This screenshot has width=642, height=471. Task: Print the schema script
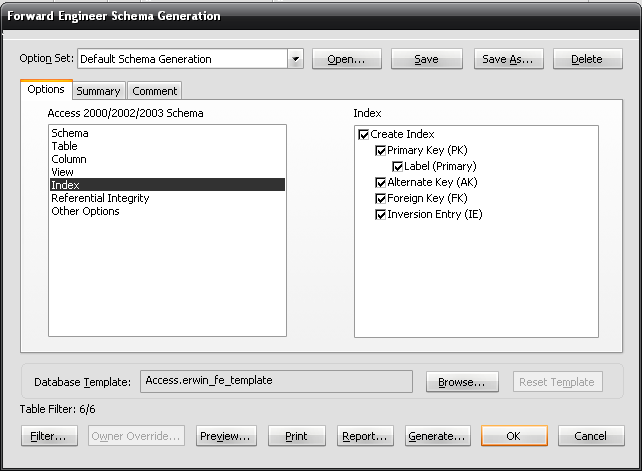(x=296, y=436)
